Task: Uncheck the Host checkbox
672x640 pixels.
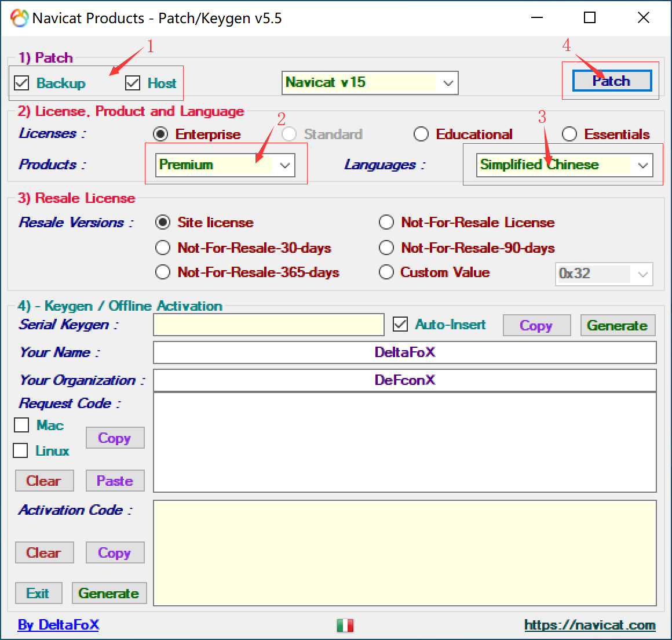Action: pos(133,83)
